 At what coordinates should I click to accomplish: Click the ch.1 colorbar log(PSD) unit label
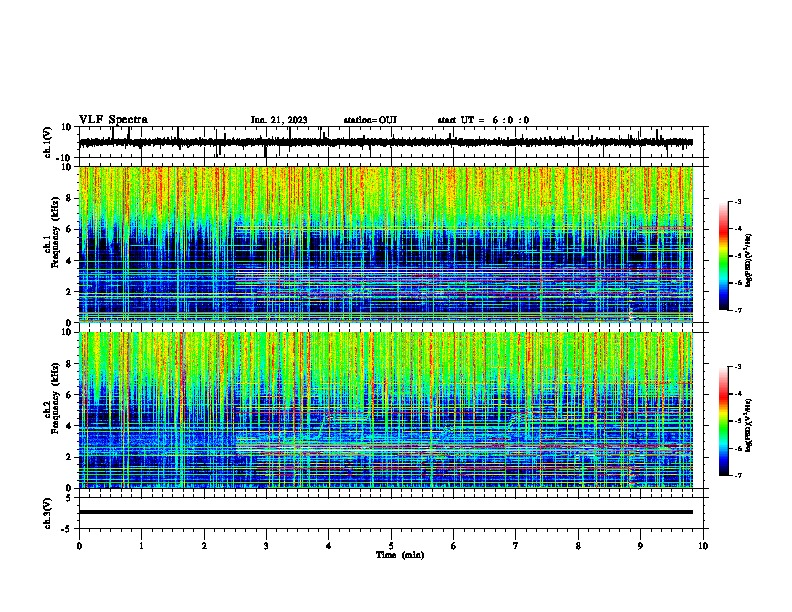click(749, 260)
